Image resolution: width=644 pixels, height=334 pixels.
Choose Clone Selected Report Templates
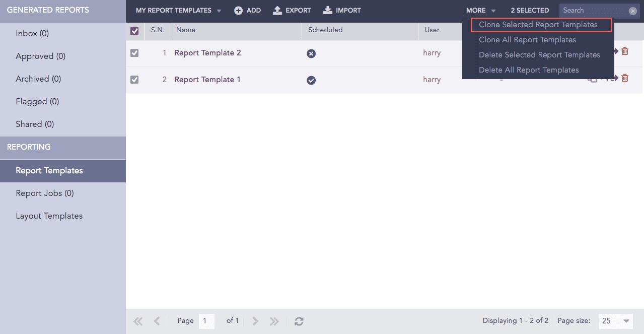(x=538, y=25)
